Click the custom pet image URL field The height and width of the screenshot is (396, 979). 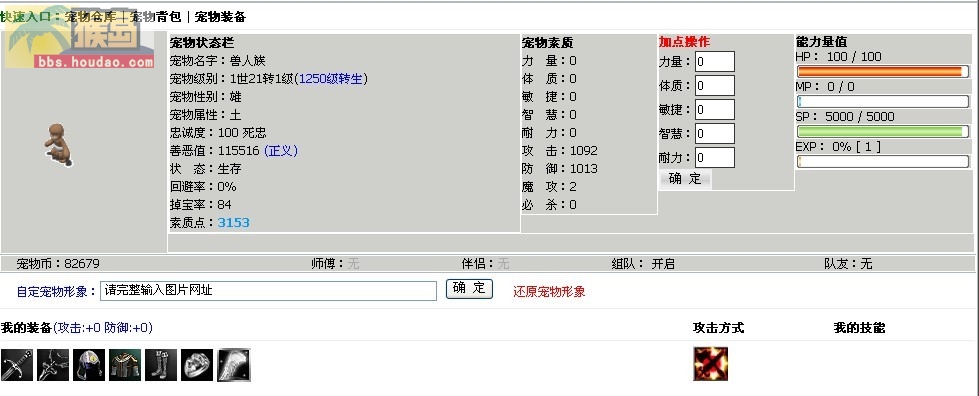tap(268, 290)
